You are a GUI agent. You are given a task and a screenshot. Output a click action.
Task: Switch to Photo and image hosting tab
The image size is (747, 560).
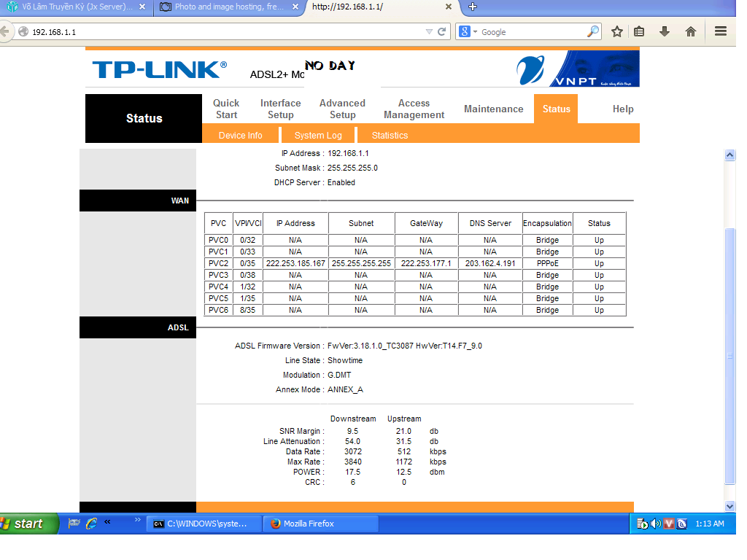(x=230, y=7)
